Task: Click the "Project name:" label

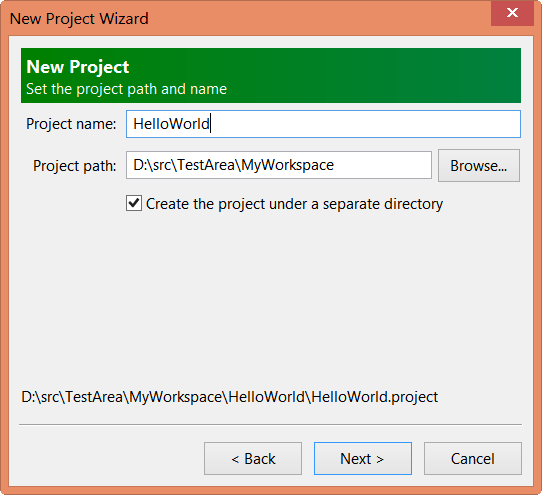Action: (x=71, y=124)
